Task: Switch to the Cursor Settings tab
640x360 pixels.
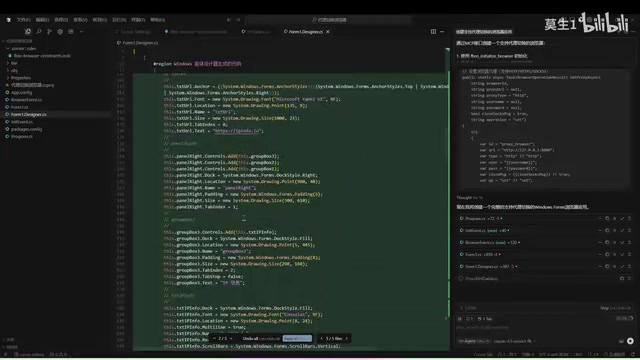Action: pos(133,31)
